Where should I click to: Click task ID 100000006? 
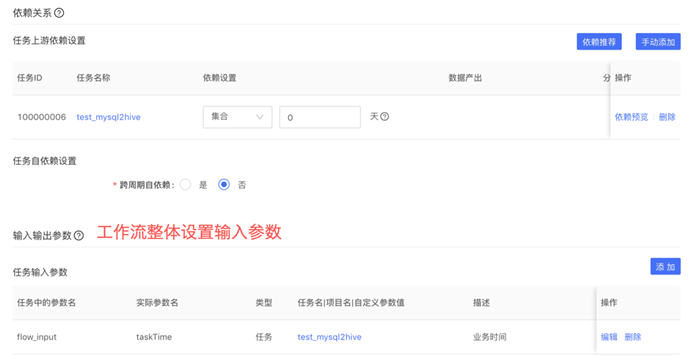point(42,117)
